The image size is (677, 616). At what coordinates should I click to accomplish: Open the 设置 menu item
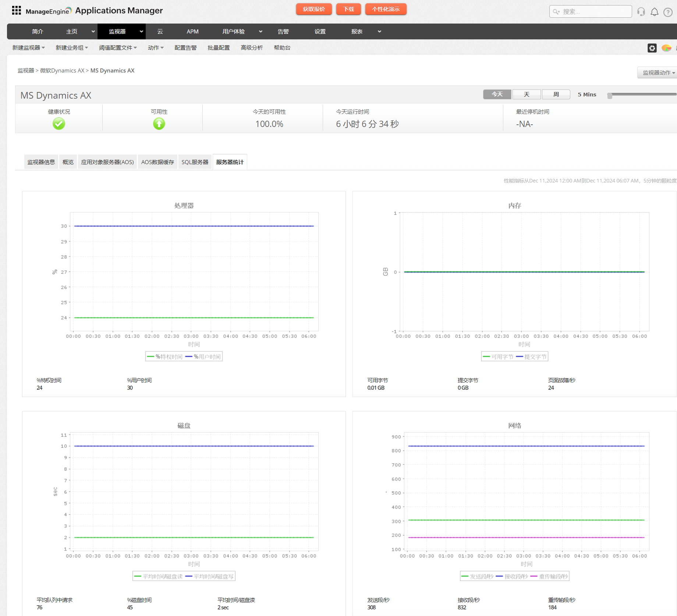click(320, 32)
